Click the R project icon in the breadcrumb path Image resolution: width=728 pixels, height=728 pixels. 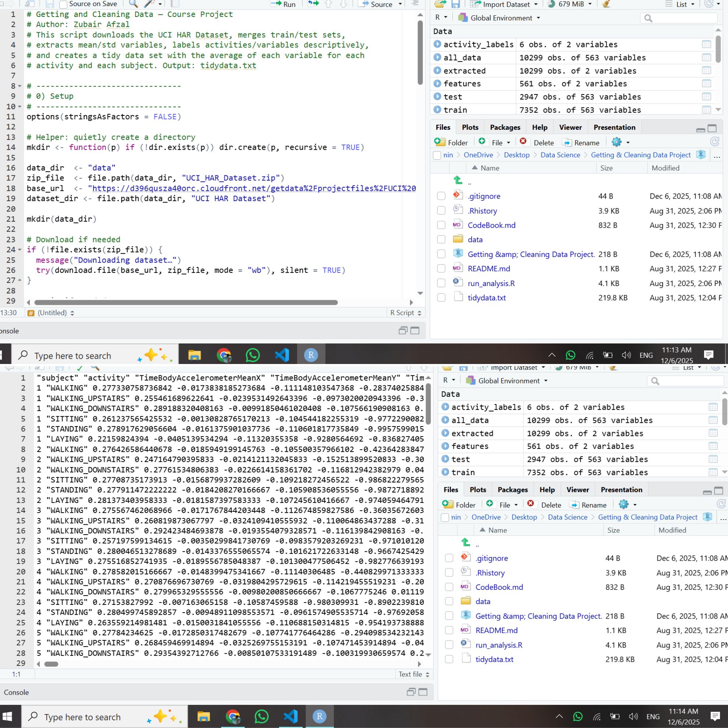pyautogui.click(x=701, y=154)
